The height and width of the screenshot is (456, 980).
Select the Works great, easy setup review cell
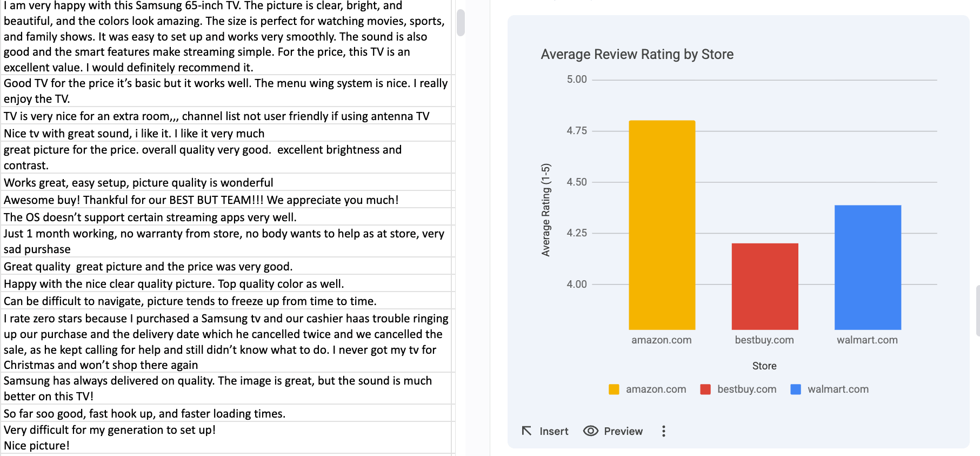point(138,182)
